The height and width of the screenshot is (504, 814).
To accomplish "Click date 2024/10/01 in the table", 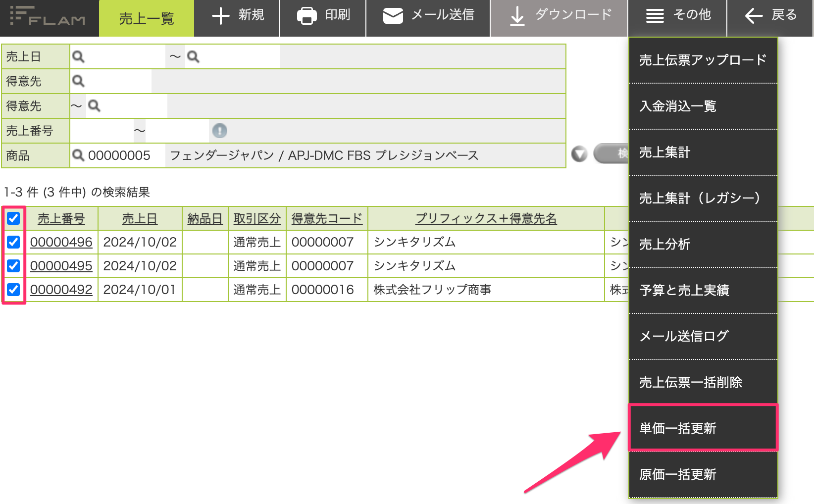I will click(x=140, y=290).
